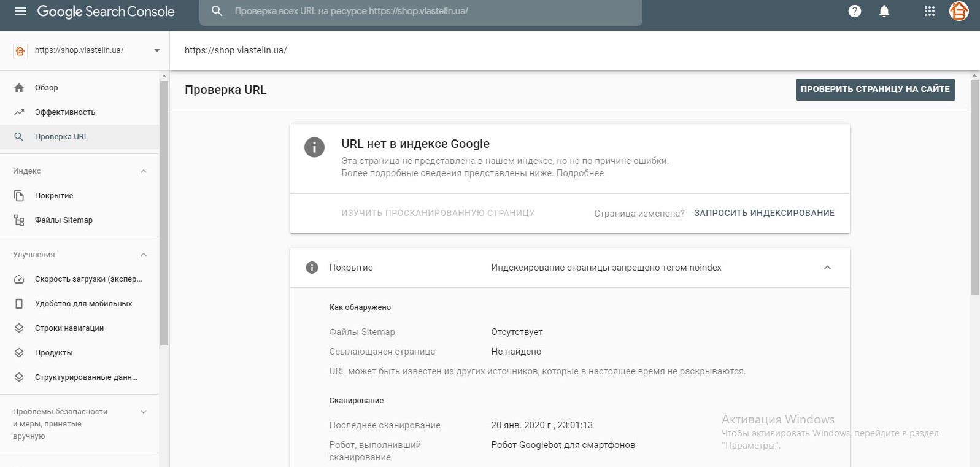Image resolution: width=980 pixels, height=467 pixels.
Task: Open the hamburger main menu
Action: [20, 11]
